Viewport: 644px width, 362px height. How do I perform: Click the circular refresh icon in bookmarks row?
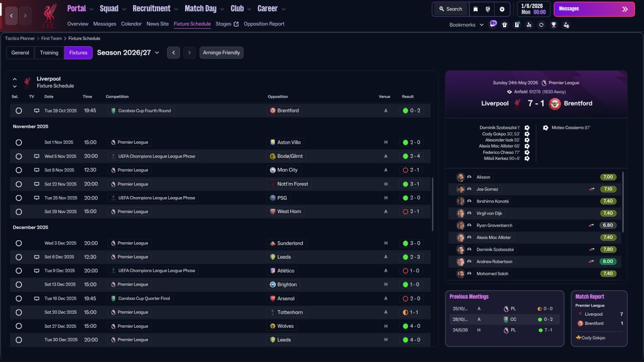(541, 25)
